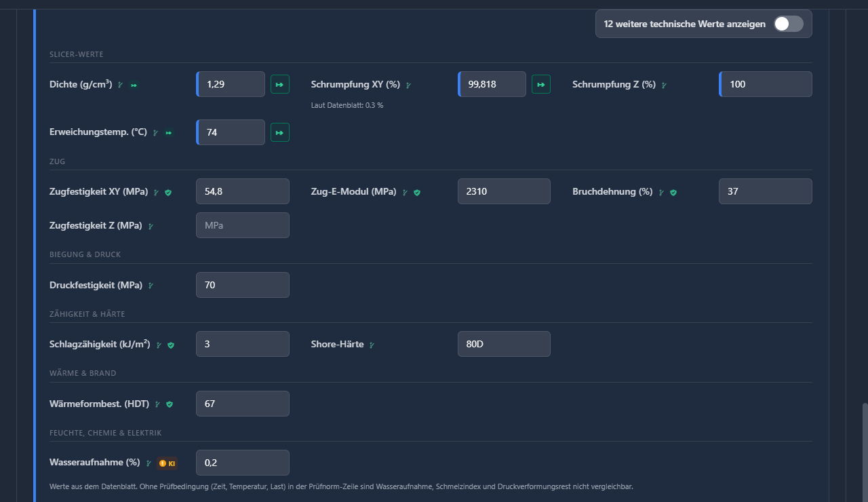Click the 'SLICER-WERTE' section heading
The image size is (868, 502).
[77, 54]
